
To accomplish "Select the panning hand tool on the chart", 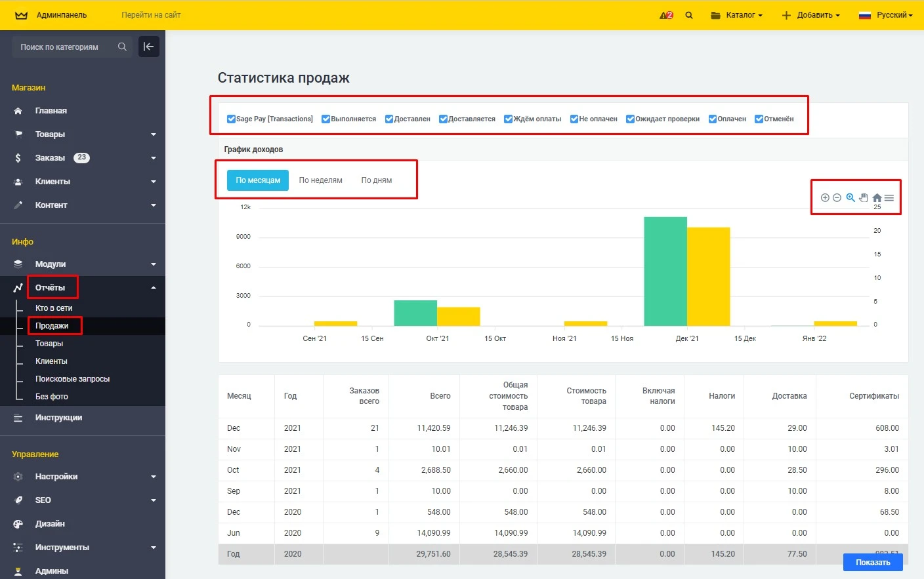I will (864, 197).
